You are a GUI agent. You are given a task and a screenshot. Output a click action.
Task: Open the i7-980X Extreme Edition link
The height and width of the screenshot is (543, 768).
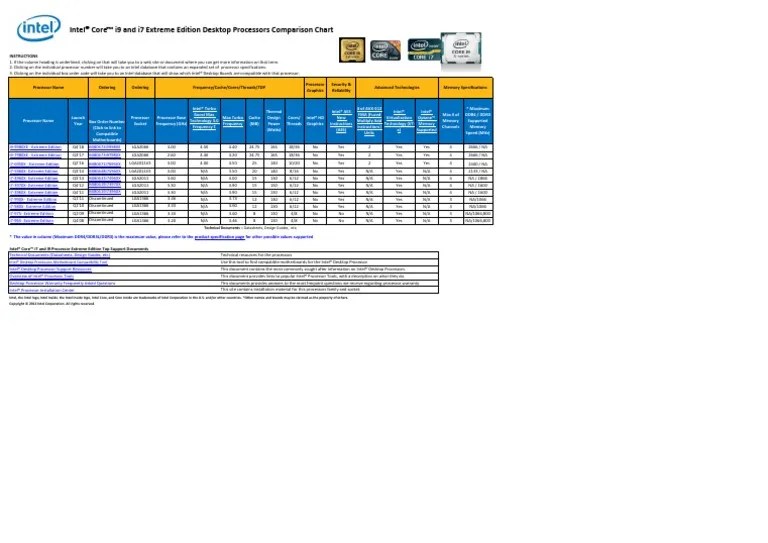(33, 207)
